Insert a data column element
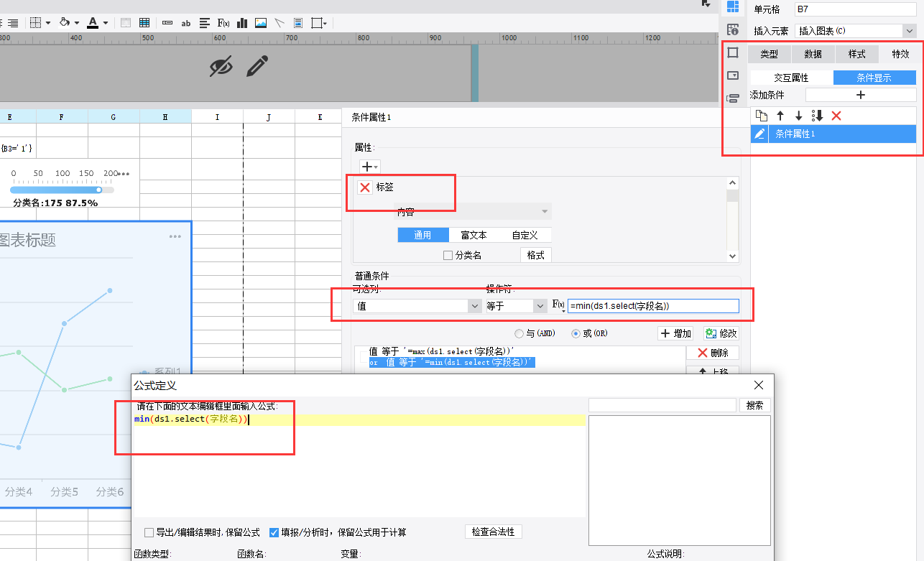Image resolution: width=924 pixels, height=561 pixels. pyautogui.click(x=167, y=23)
